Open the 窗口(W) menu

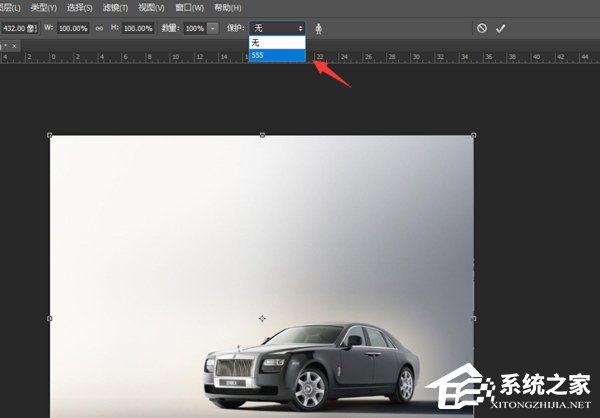coord(185,8)
